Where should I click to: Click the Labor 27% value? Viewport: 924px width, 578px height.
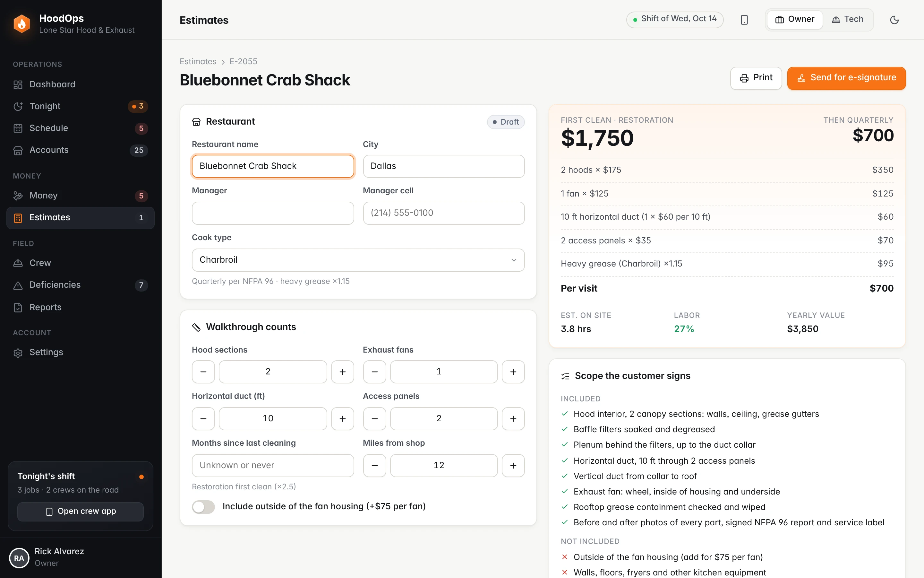pos(684,329)
